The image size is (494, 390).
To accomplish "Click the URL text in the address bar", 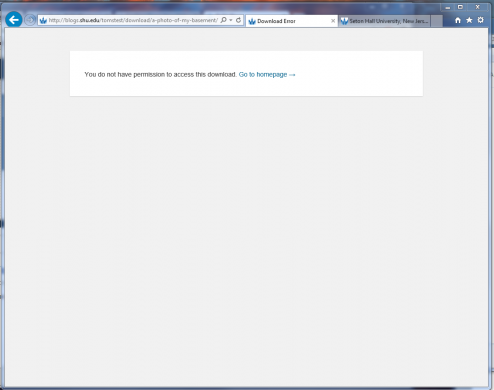I will click(x=133, y=20).
